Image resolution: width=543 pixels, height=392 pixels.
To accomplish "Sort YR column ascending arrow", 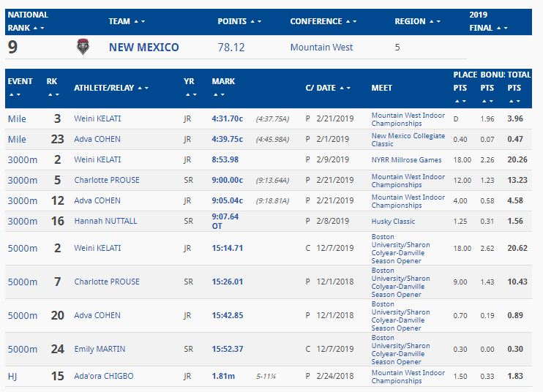I will point(187,94).
